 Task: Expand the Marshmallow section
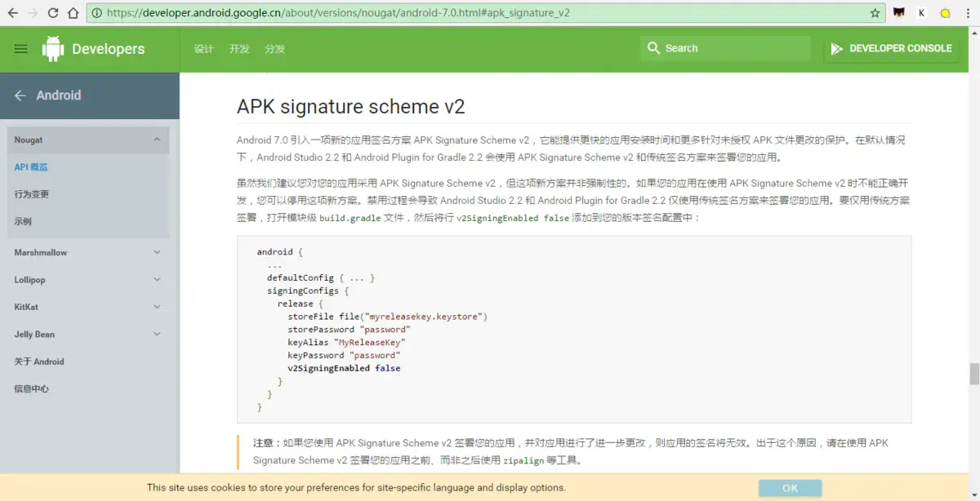click(157, 253)
